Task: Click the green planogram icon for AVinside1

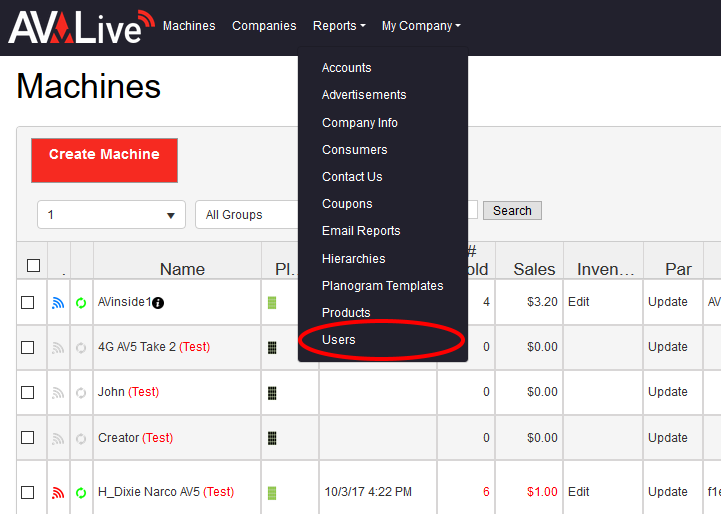Action: (272, 303)
